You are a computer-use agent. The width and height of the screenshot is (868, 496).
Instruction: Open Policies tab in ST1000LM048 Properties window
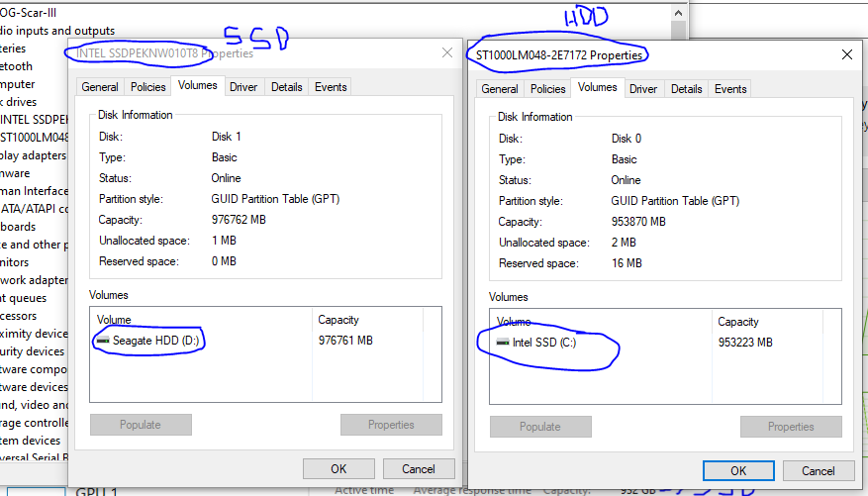click(x=547, y=88)
